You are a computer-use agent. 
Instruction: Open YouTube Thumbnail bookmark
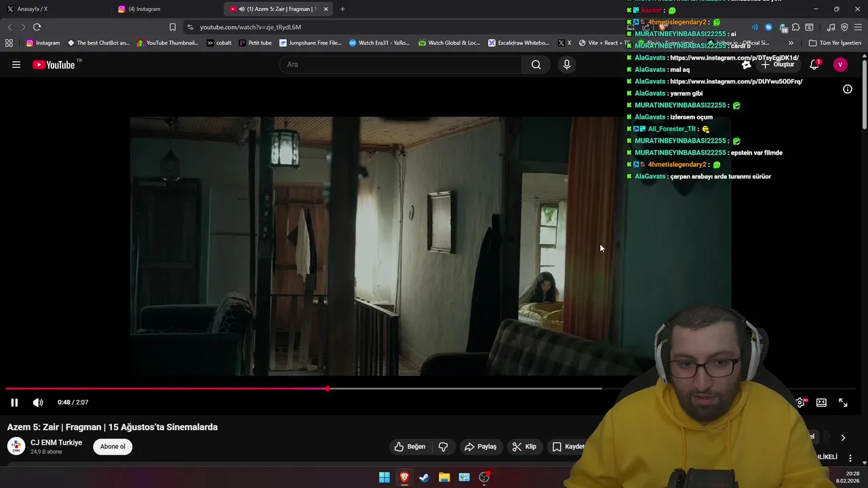[x=167, y=43]
